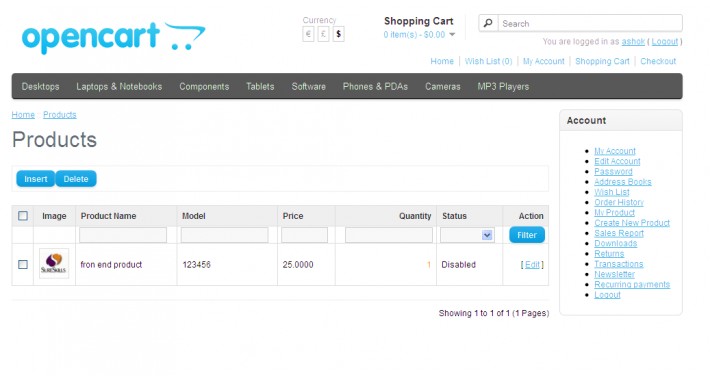Click the magnifier search icon
The height and width of the screenshot is (380, 710).
(488, 23)
